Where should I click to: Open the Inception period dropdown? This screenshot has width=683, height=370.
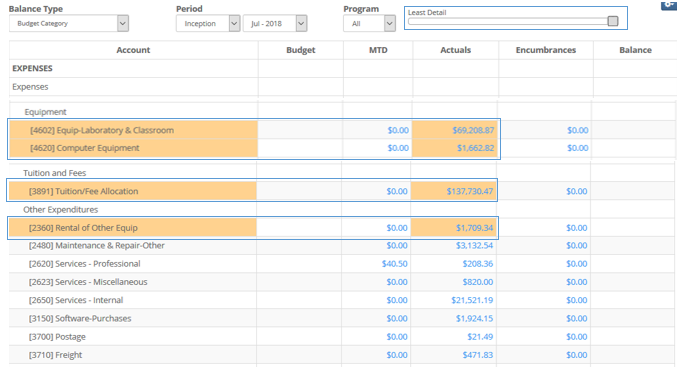208,24
